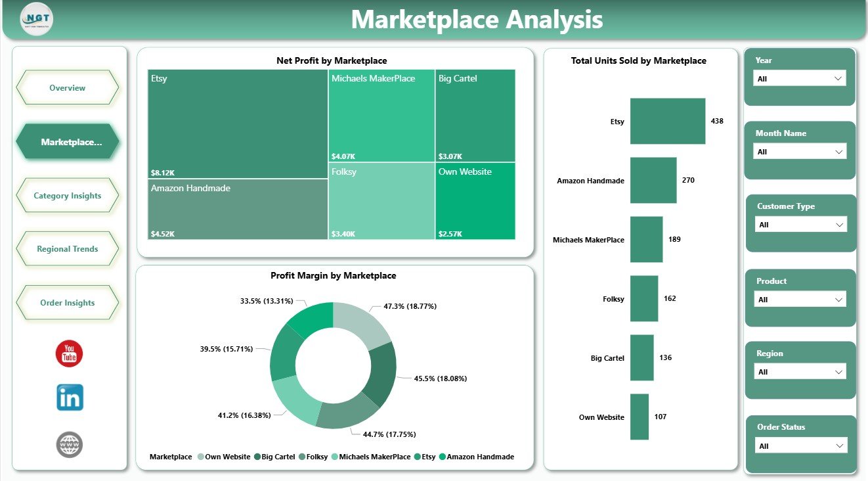This screenshot has width=868, height=481.
Task: Select the Own Website treemap tile
Action: click(x=475, y=201)
